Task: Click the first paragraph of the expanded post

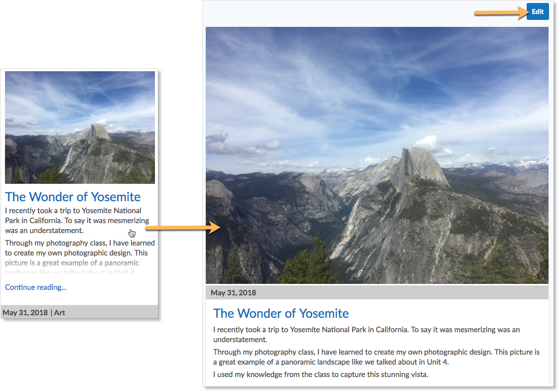Action: point(367,334)
